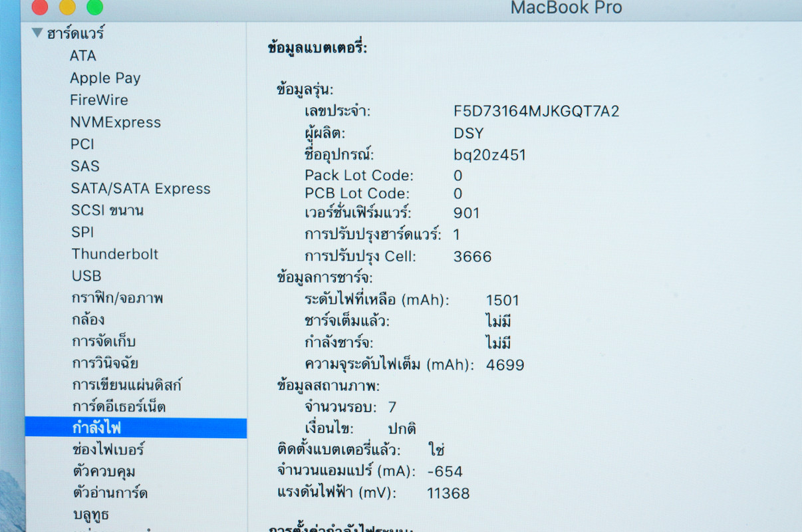Click the full charge capacity 4699
The height and width of the screenshot is (532, 802).
click(x=505, y=364)
